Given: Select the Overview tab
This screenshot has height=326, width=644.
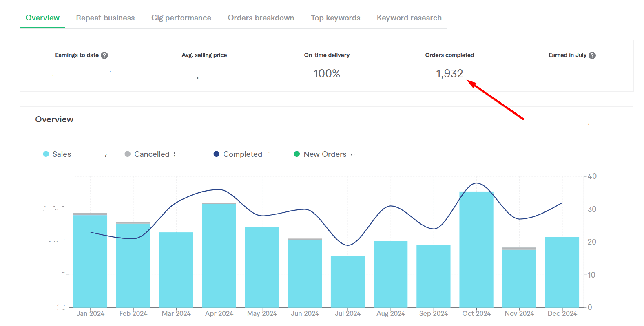Looking at the screenshot, I should pyautogui.click(x=42, y=18).
